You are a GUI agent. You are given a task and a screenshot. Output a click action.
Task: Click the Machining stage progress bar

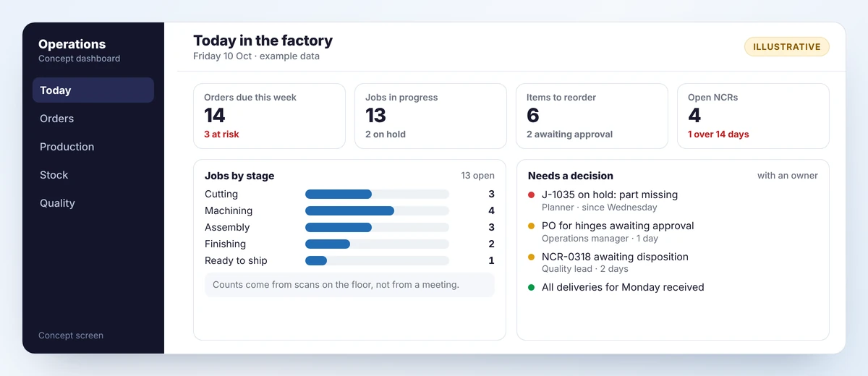click(x=377, y=211)
